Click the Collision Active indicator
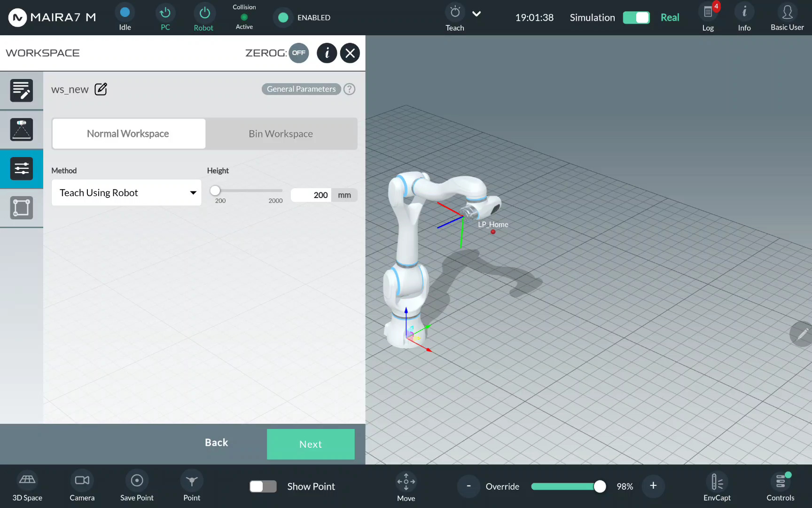The image size is (812, 508). coord(244,17)
